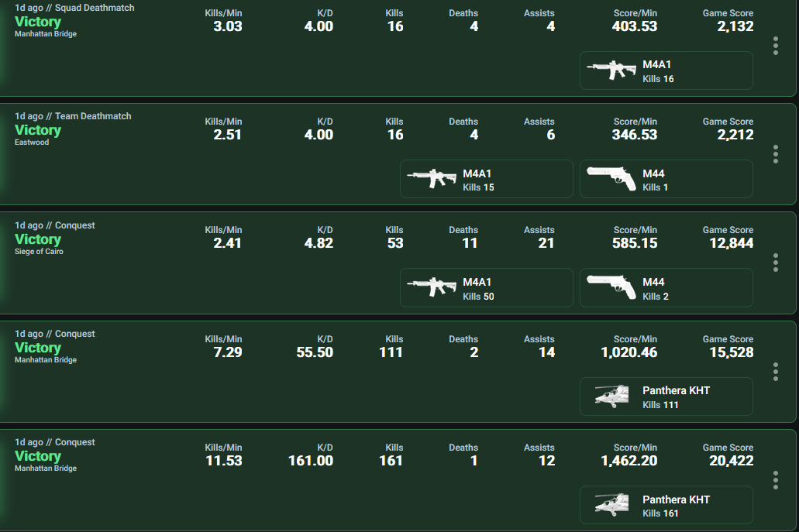The height and width of the screenshot is (532, 799).
Task: Open Victory result of Squad Deathmatch match
Action: pyautogui.click(x=38, y=22)
